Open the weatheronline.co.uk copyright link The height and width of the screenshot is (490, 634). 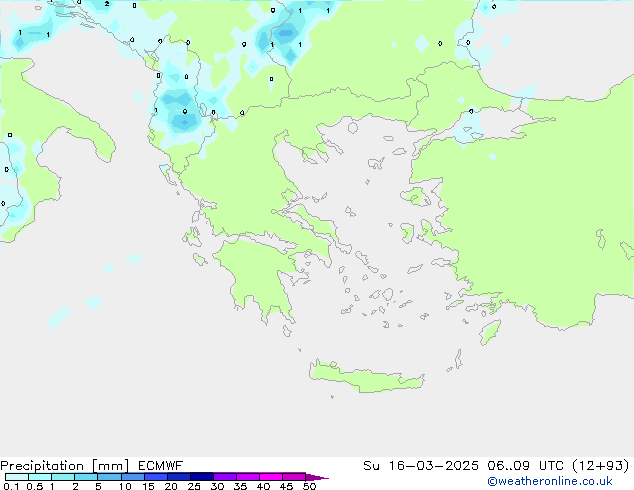pos(550,481)
